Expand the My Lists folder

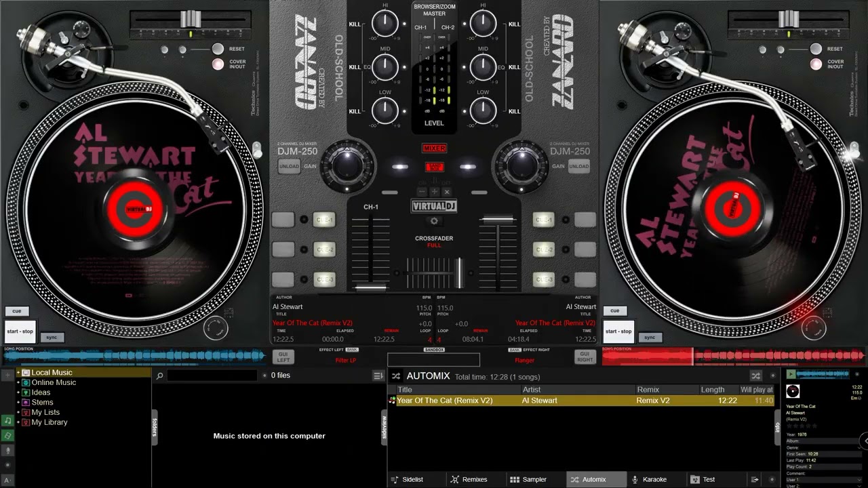pos(18,412)
